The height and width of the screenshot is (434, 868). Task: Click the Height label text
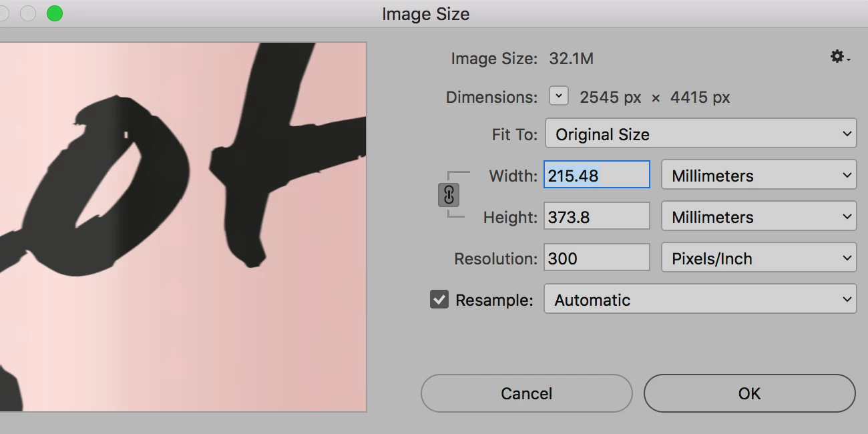click(x=510, y=217)
